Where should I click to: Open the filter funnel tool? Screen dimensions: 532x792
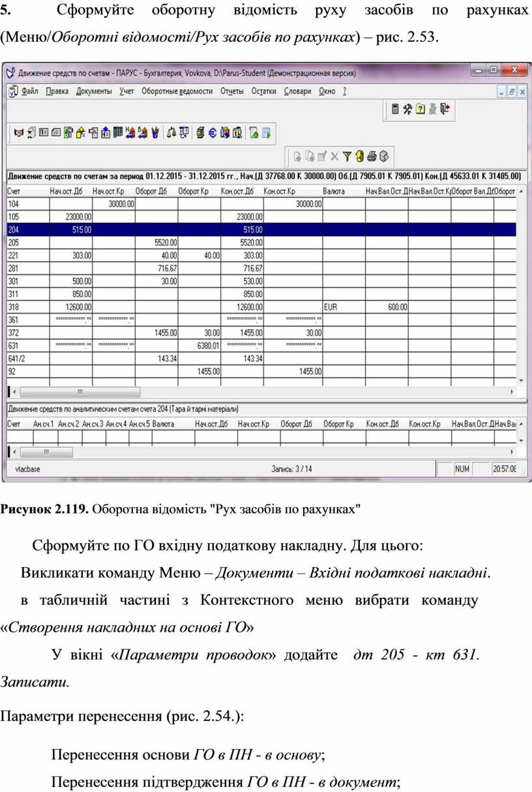pos(347,156)
